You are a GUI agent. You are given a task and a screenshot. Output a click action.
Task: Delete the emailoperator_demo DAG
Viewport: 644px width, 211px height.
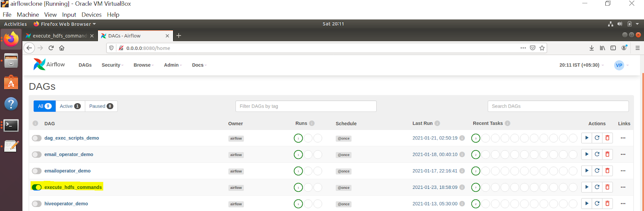(x=607, y=171)
